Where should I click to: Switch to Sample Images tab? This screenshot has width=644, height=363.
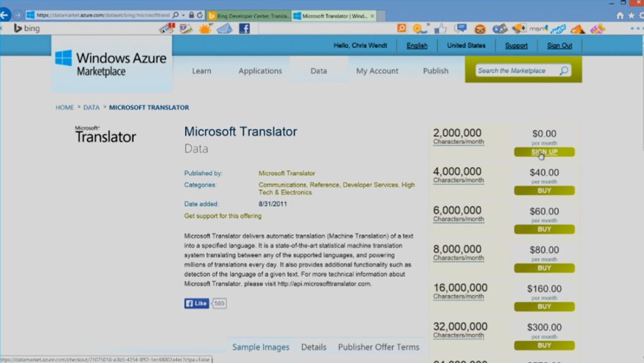coord(261,347)
